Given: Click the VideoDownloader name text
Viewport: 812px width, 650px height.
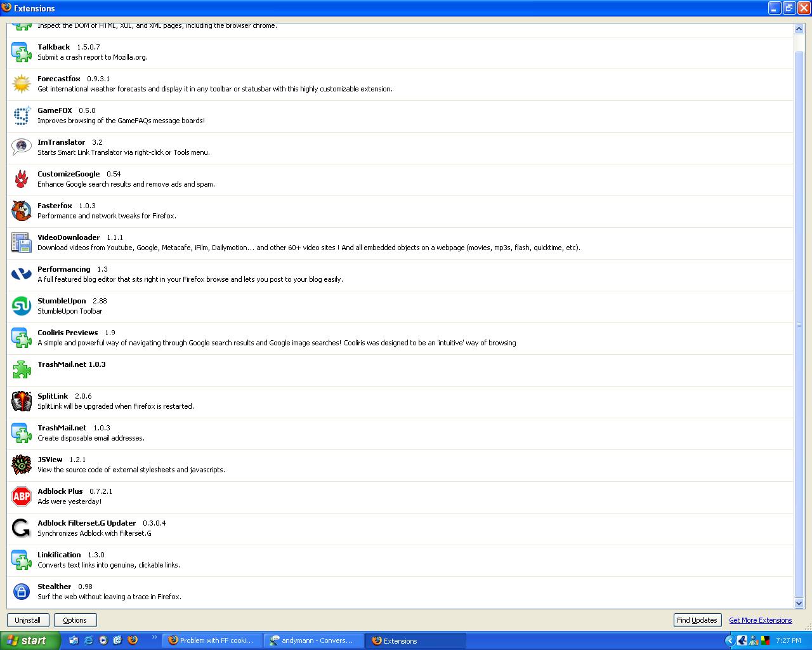Looking at the screenshot, I should (69, 237).
